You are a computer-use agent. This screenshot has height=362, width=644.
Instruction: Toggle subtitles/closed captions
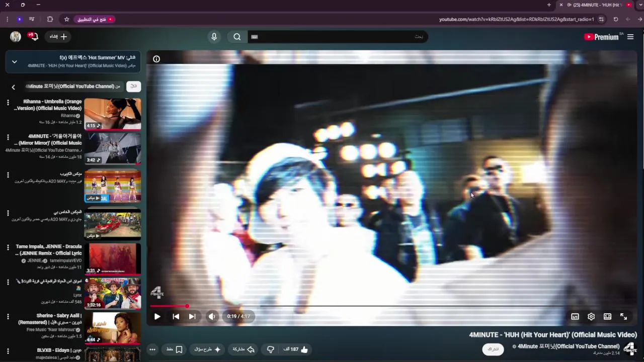tap(575, 316)
